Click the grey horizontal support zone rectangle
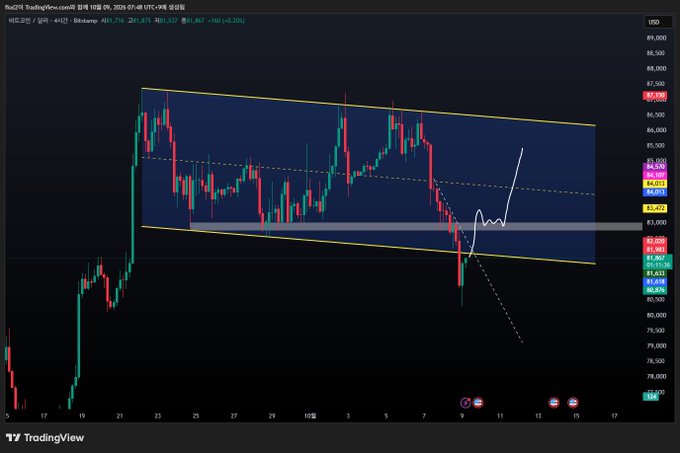Viewport: 680px width, 453px height. [416, 226]
